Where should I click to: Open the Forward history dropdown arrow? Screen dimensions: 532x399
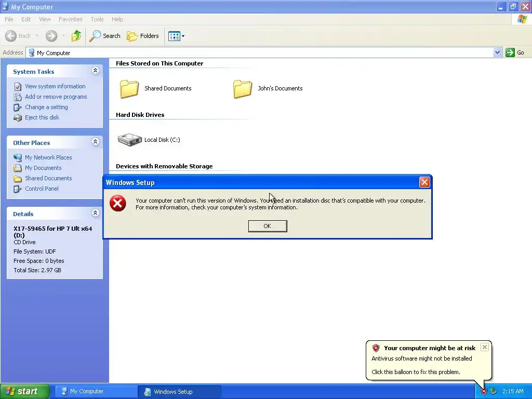(x=63, y=36)
